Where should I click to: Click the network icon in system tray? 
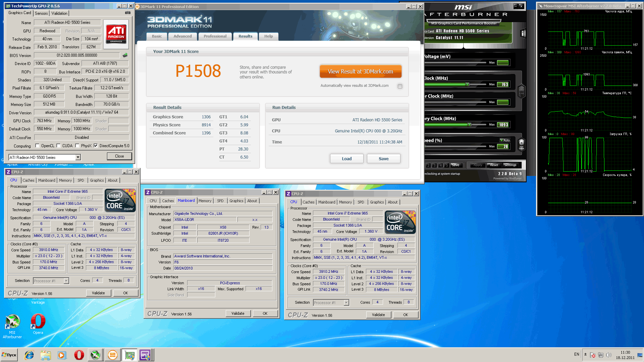(x=600, y=355)
